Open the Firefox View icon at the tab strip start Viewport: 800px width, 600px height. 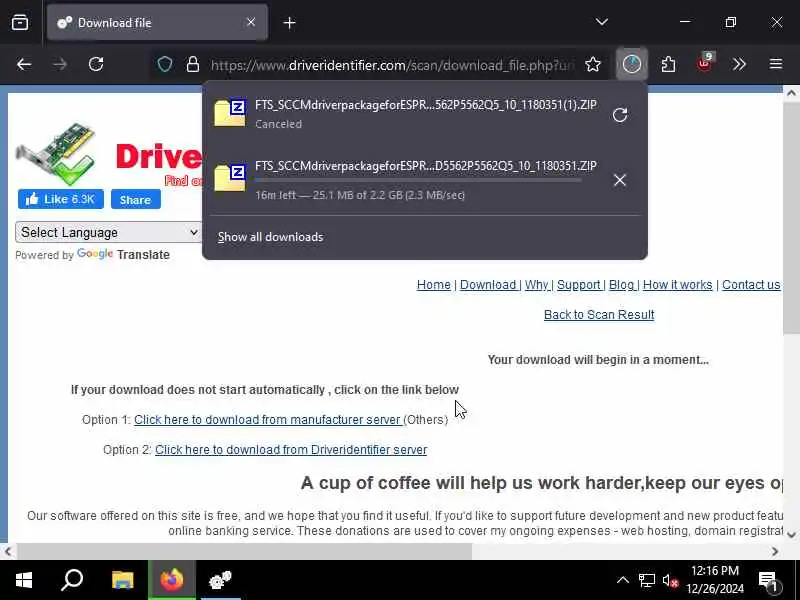point(20,22)
